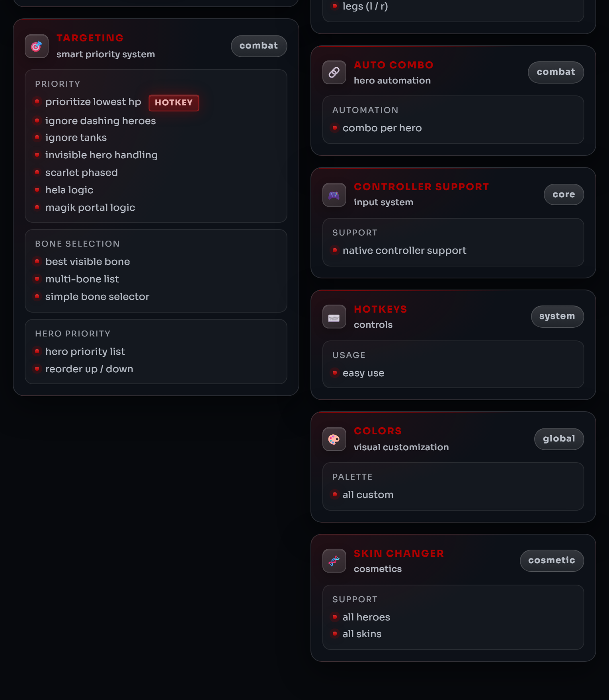Click the Hotkeys keyboard icon
The height and width of the screenshot is (700, 609).
[x=334, y=317]
